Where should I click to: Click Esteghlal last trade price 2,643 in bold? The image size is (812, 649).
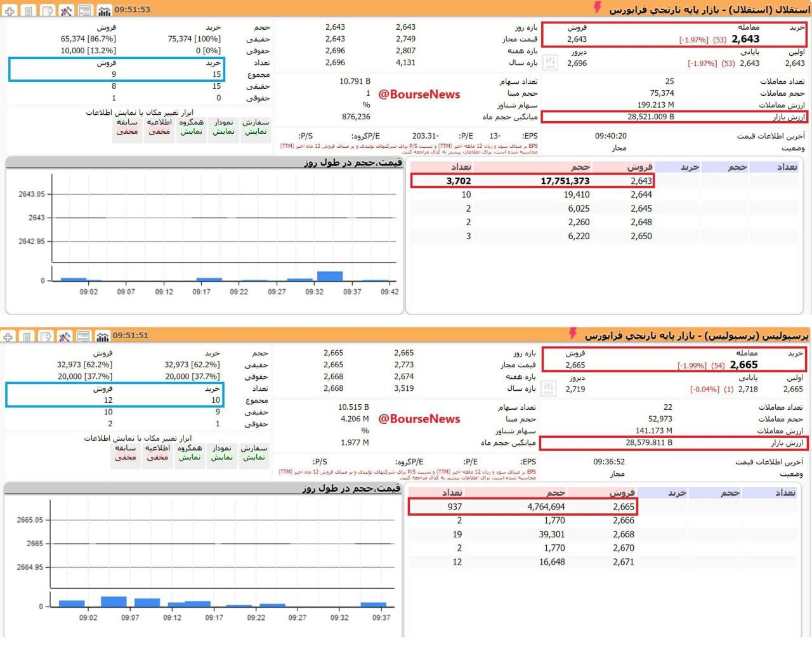tap(745, 39)
